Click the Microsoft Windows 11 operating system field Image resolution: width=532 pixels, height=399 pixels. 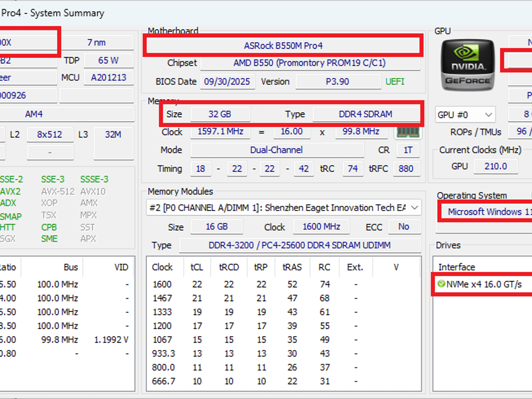(486, 212)
